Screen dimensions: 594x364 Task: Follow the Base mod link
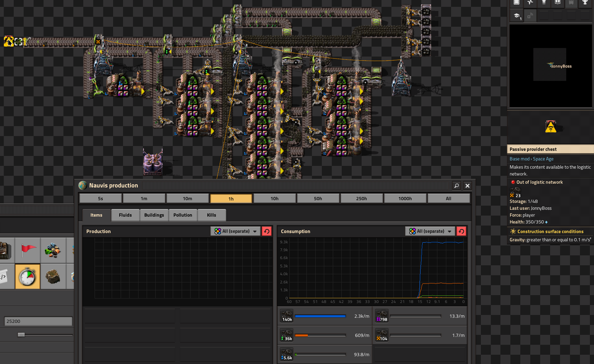pos(520,159)
